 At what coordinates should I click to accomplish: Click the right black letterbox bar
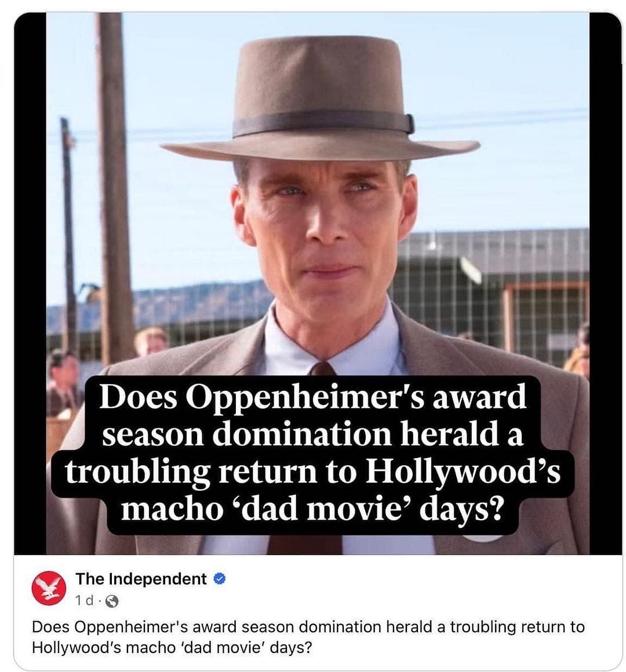pos(605,283)
